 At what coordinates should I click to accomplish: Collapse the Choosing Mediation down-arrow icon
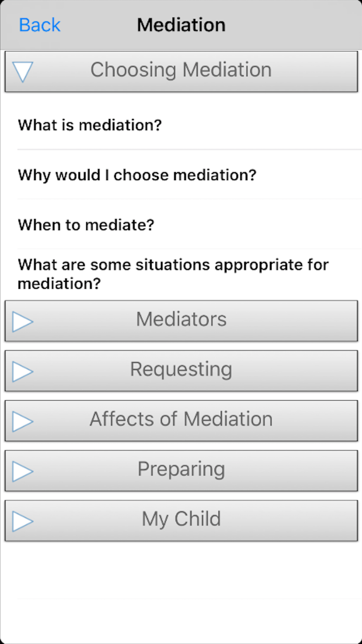[x=22, y=71]
